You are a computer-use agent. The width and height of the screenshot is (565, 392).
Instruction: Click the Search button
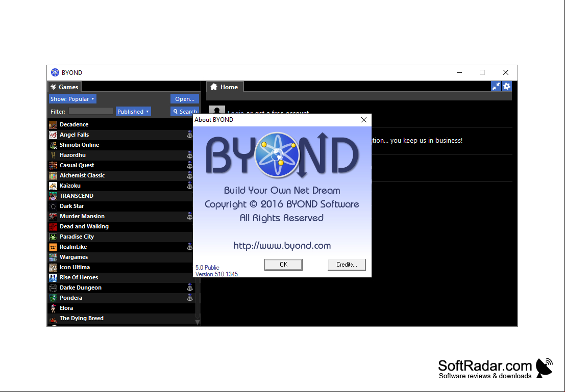(184, 112)
